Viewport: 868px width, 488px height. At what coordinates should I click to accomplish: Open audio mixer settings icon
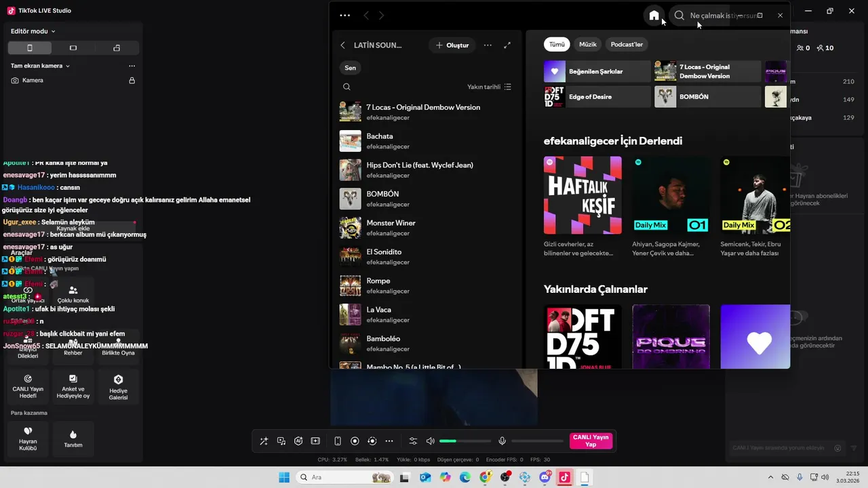pyautogui.click(x=412, y=441)
